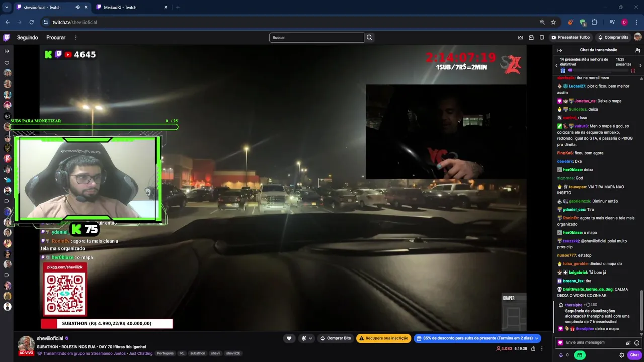Open the three-dot more menu beside Procurar

click(x=76, y=38)
